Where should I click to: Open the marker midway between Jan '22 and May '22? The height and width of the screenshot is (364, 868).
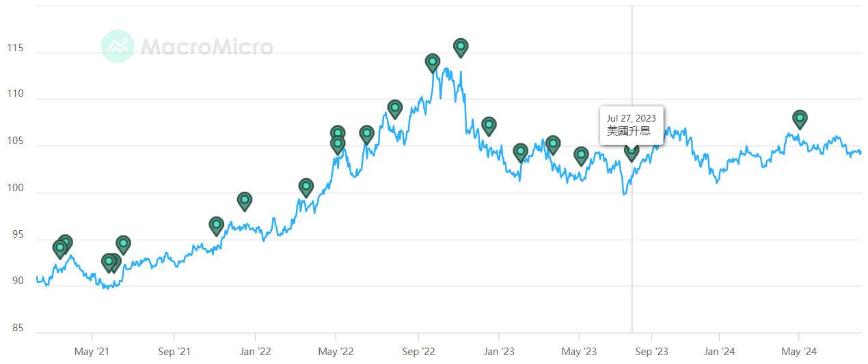point(306,186)
